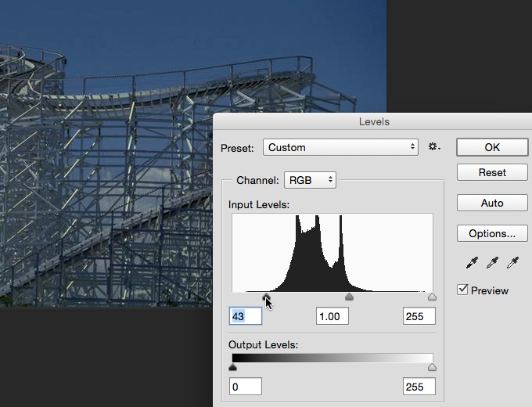
Task: Click the input highlights white slider handle
Action: coord(432,297)
